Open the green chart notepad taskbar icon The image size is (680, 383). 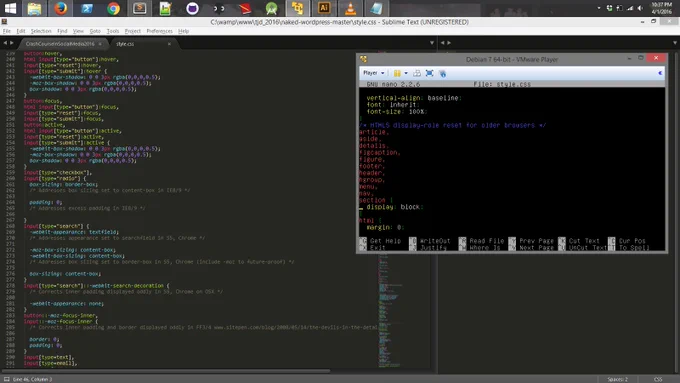click(x=166, y=8)
